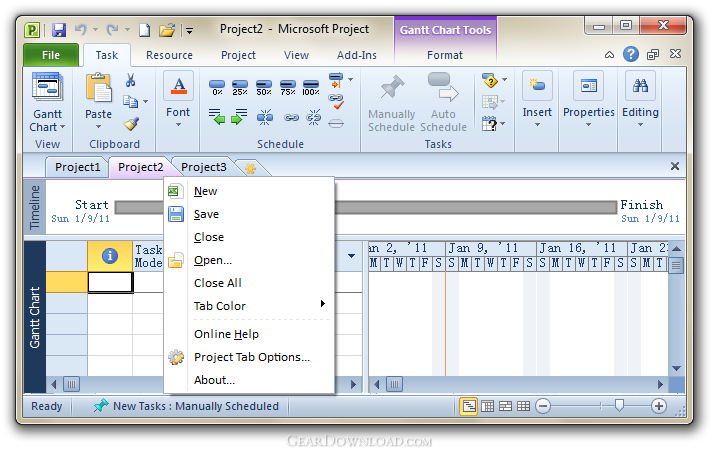The image size is (719, 449).
Task: Expand Tab Color submenu
Action: pyautogui.click(x=323, y=304)
